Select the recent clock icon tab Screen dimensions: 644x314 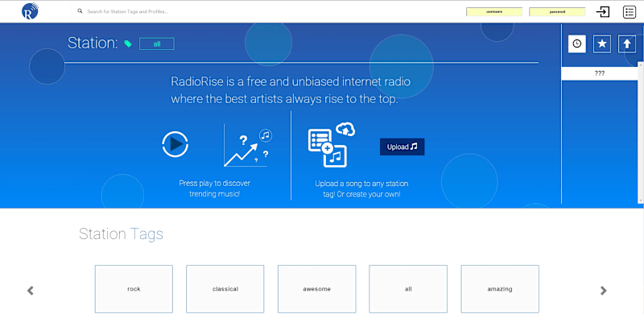pyautogui.click(x=577, y=43)
